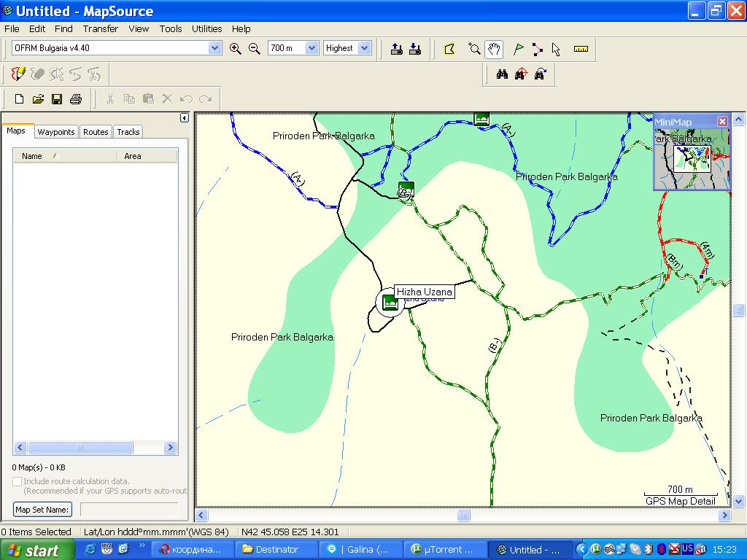The width and height of the screenshot is (747, 560).
Task: Click the Zoom Out magnifier icon
Action: pyautogui.click(x=254, y=48)
